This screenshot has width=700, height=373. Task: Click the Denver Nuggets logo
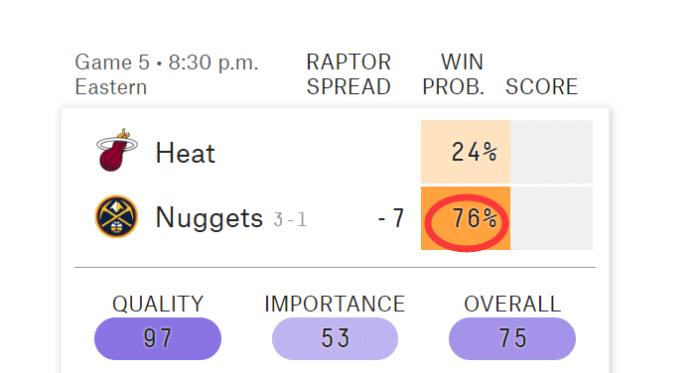[117, 216]
